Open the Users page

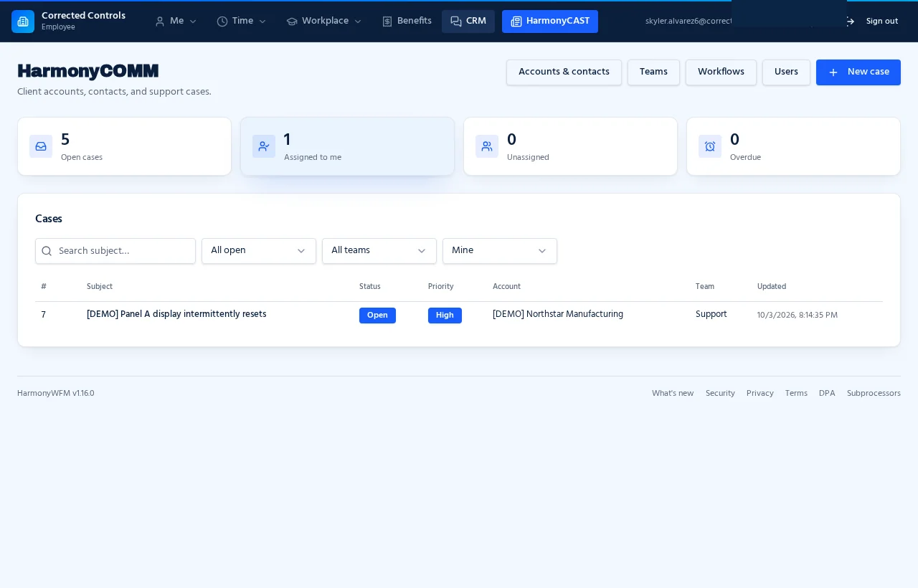(786, 72)
